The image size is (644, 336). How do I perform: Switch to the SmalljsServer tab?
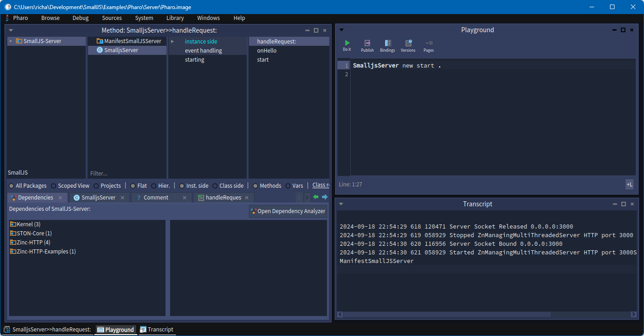(99, 198)
